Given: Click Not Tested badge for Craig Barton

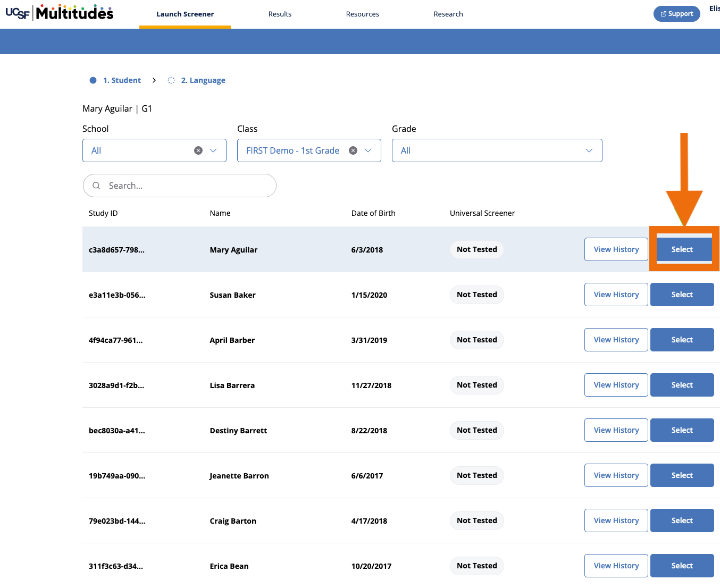Looking at the screenshot, I should (x=477, y=520).
